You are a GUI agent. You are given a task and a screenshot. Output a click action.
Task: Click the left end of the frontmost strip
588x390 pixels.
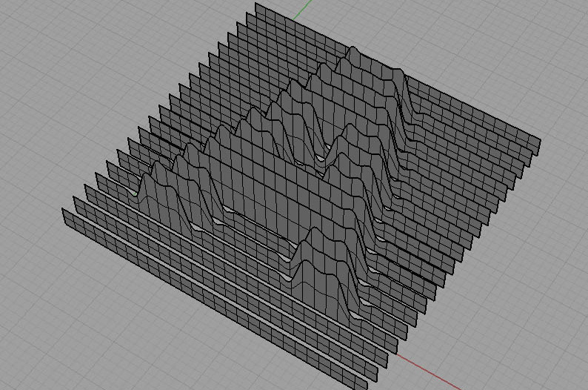click(68, 218)
